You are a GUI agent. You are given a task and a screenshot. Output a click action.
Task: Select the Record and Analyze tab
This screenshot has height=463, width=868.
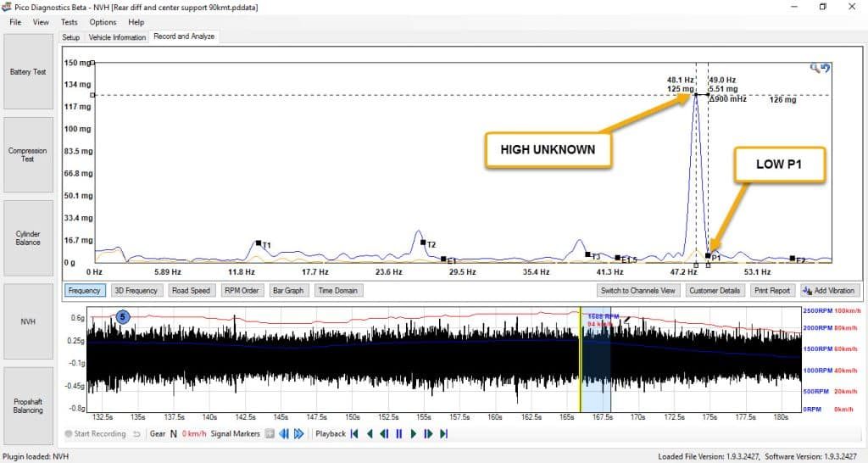(184, 36)
